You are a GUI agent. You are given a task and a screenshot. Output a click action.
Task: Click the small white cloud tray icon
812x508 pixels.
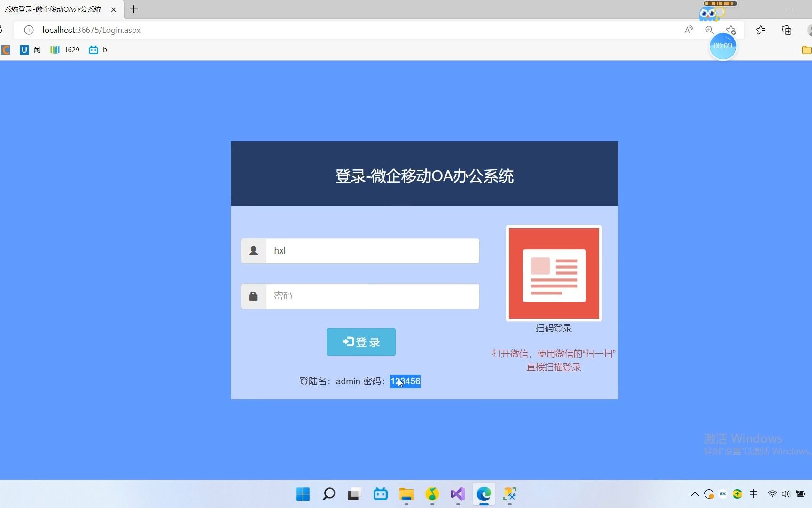pyautogui.click(x=723, y=494)
